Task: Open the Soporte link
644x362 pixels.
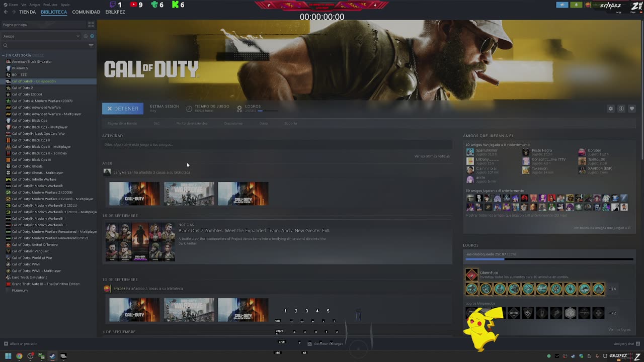Action: (x=291, y=123)
